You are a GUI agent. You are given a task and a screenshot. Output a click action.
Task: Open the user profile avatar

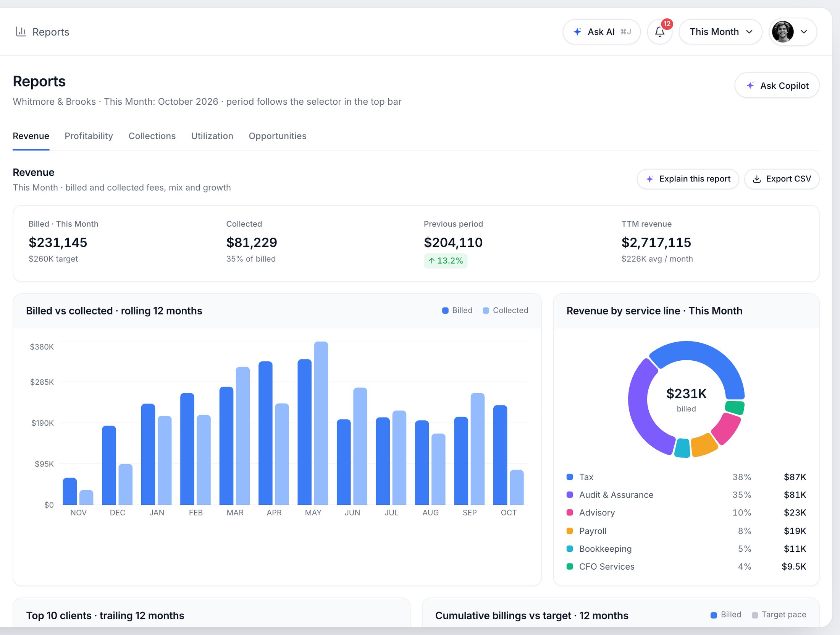(x=783, y=32)
